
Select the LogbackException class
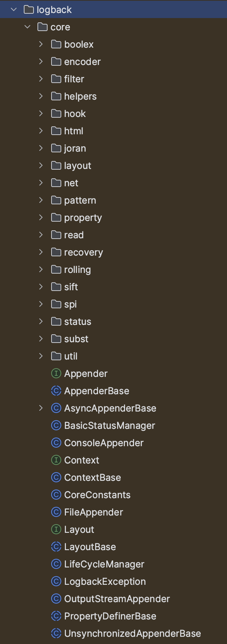(x=105, y=581)
